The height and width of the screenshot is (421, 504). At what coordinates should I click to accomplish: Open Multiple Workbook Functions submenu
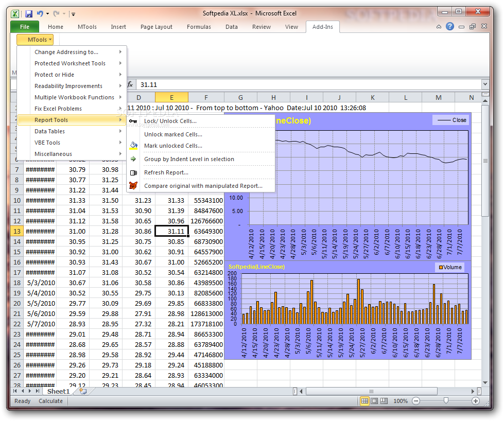click(x=72, y=97)
